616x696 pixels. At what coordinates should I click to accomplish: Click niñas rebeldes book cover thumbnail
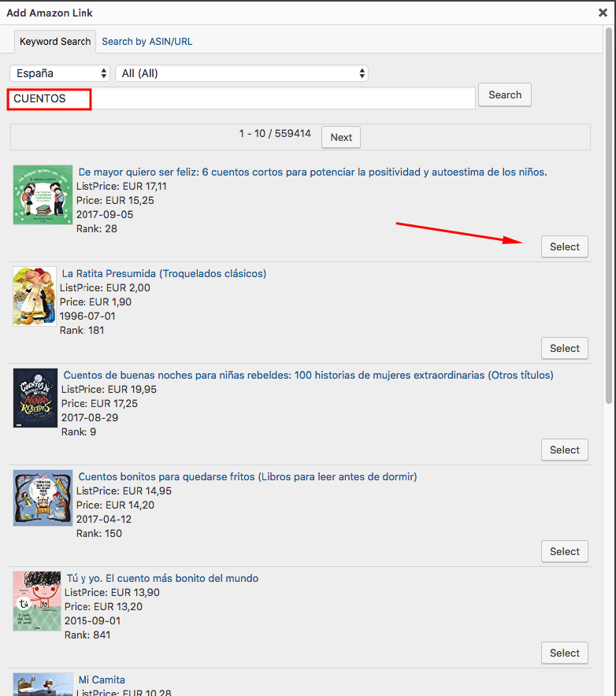tap(35, 398)
